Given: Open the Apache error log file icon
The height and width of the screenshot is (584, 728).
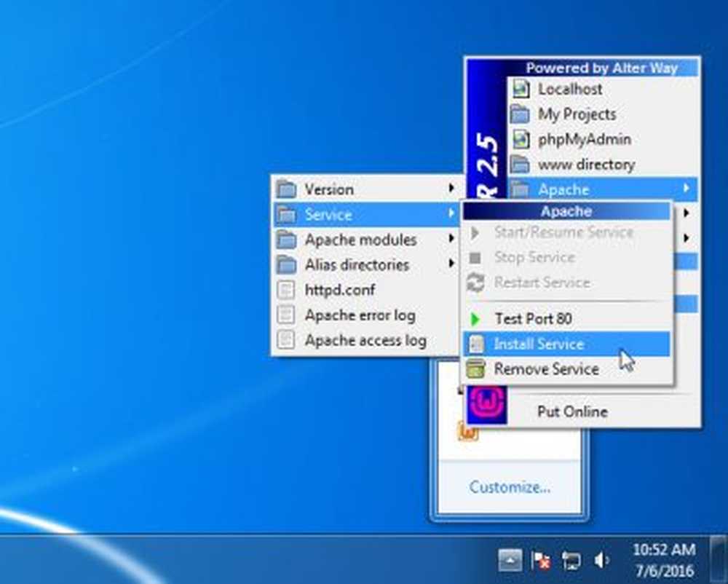Looking at the screenshot, I should pos(285,315).
